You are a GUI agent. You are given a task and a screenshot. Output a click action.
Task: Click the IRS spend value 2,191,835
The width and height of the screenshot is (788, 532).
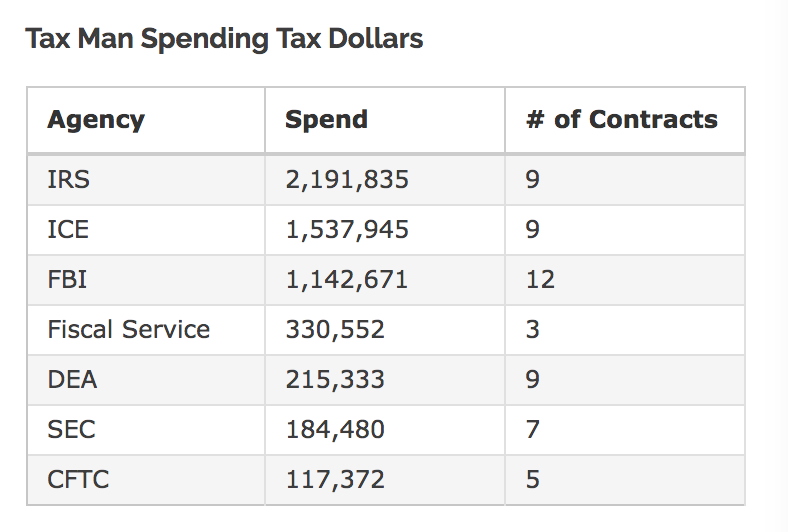[x=347, y=180]
